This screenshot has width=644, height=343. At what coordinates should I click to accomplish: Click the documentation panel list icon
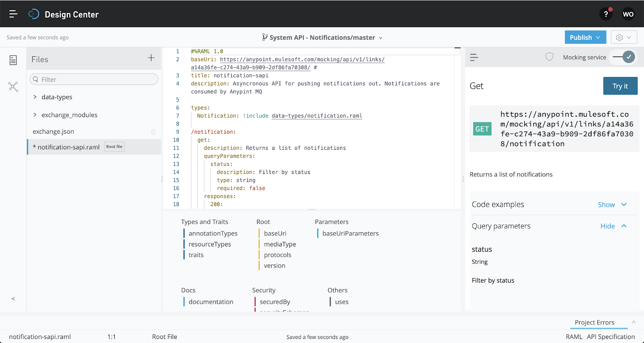tap(474, 58)
